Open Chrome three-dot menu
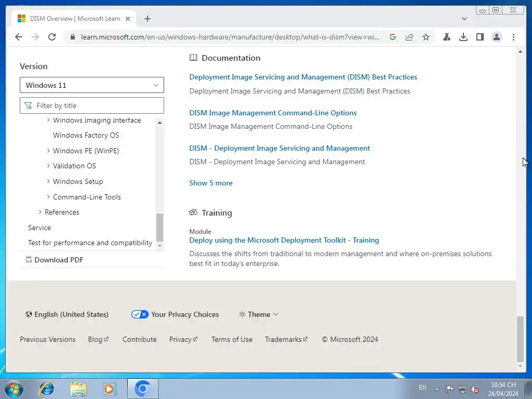Screen dimensions: 532x399 pos(513,37)
